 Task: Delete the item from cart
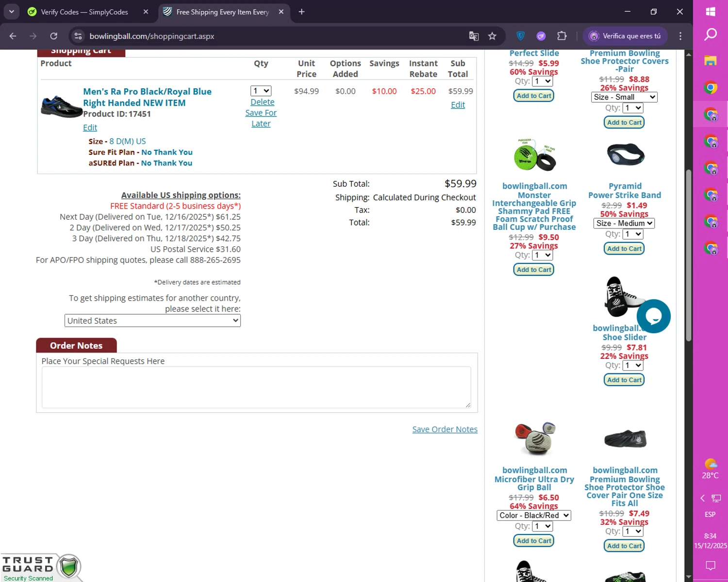click(x=263, y=102)
